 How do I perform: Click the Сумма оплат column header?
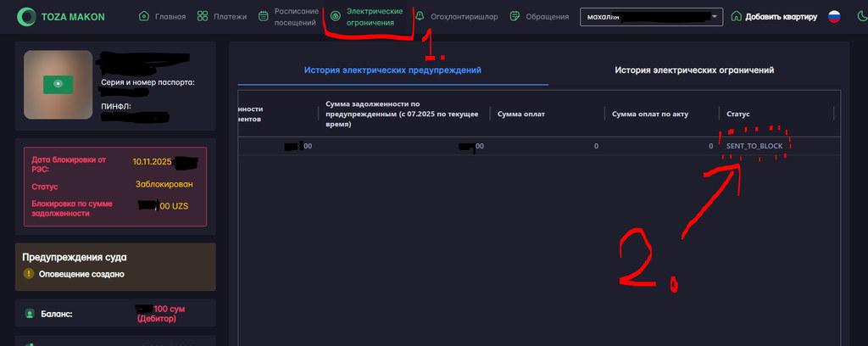[x=521, y=114]
